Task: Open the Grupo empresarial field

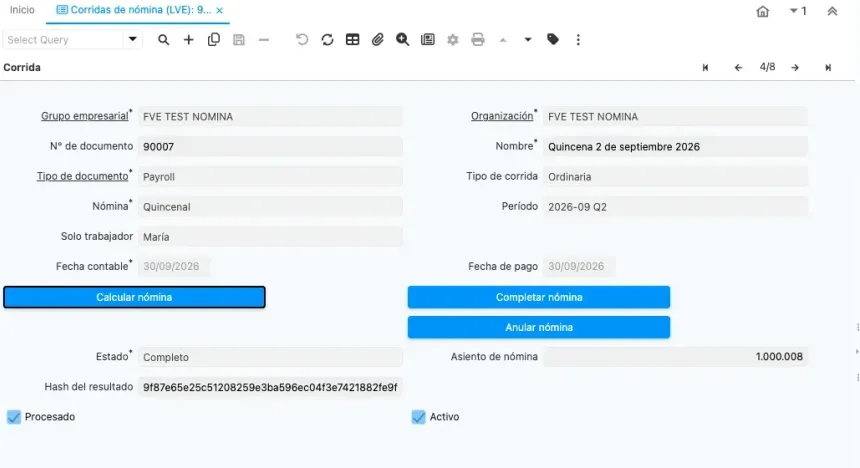Action: click(x=270, y=116)
